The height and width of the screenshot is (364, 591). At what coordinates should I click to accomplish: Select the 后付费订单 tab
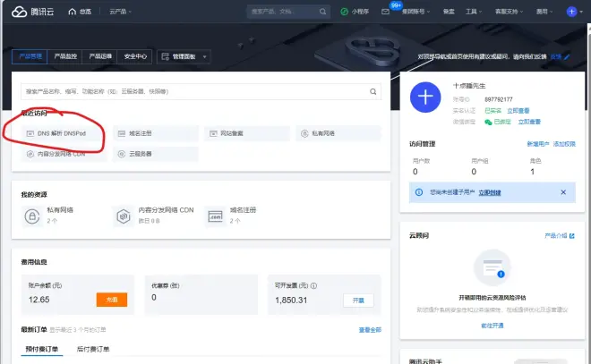[x=93, y=349]
